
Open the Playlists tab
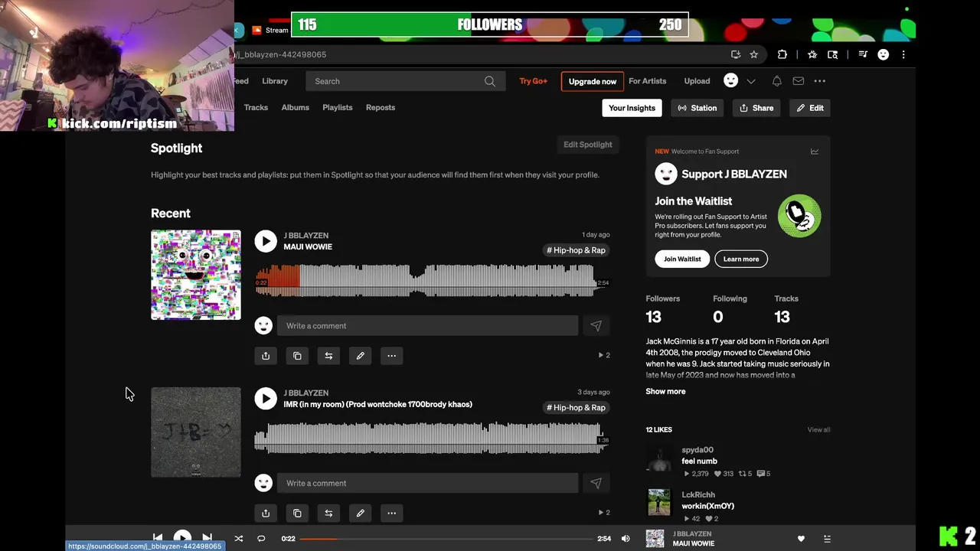pos(338,108)
